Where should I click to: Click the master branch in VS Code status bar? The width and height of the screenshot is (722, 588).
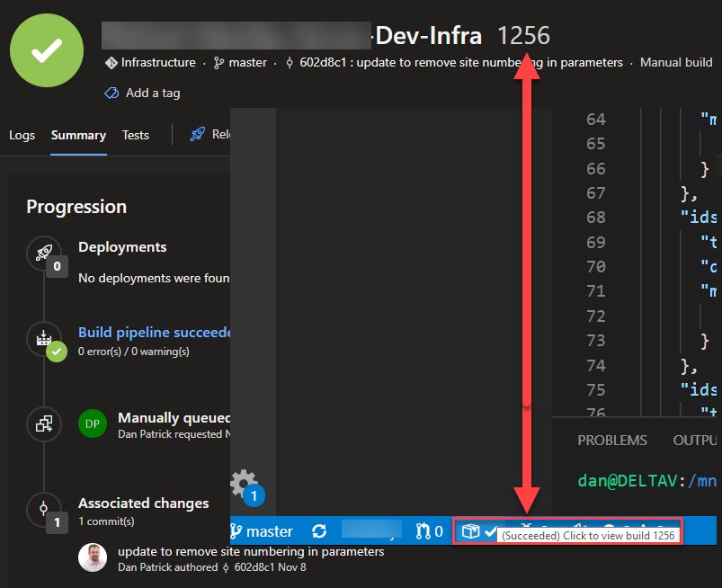click(262, 531)
